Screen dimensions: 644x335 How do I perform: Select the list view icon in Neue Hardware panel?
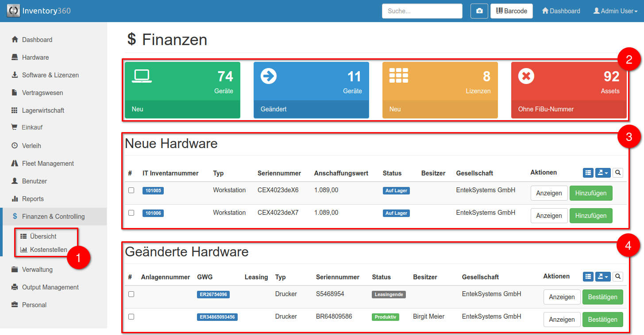(x=588, y=172)
